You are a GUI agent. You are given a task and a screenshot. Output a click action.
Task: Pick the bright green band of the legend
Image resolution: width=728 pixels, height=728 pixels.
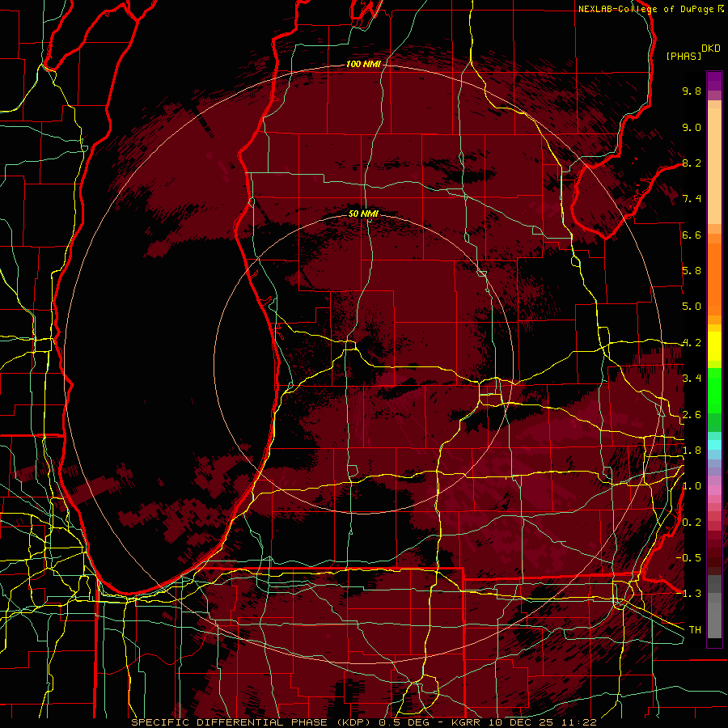714,390
